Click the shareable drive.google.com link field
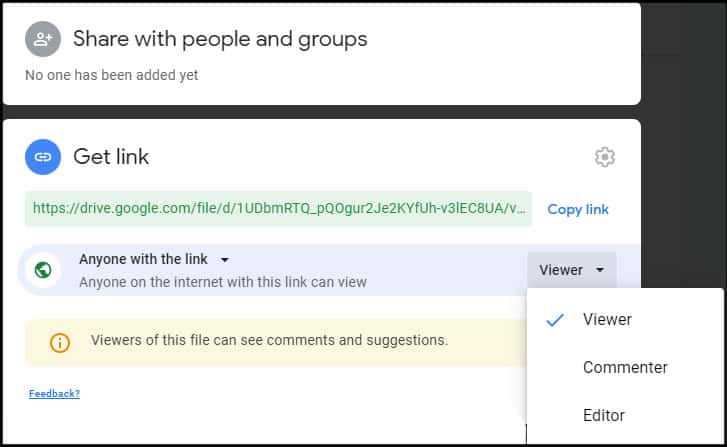This screenshot has height=447, width=727. (x=278, y=209)
